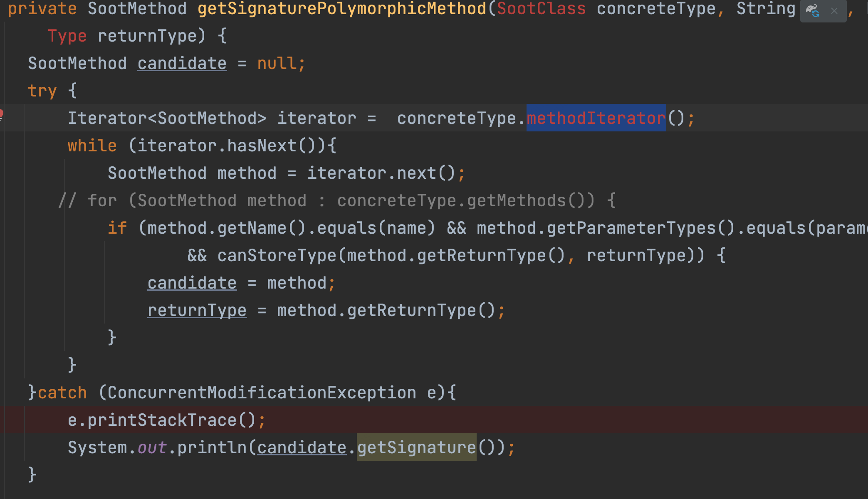This screenshot has height=499, width=868.
Task: Click the gutter next to the while loop line
Action: point(12,145)
